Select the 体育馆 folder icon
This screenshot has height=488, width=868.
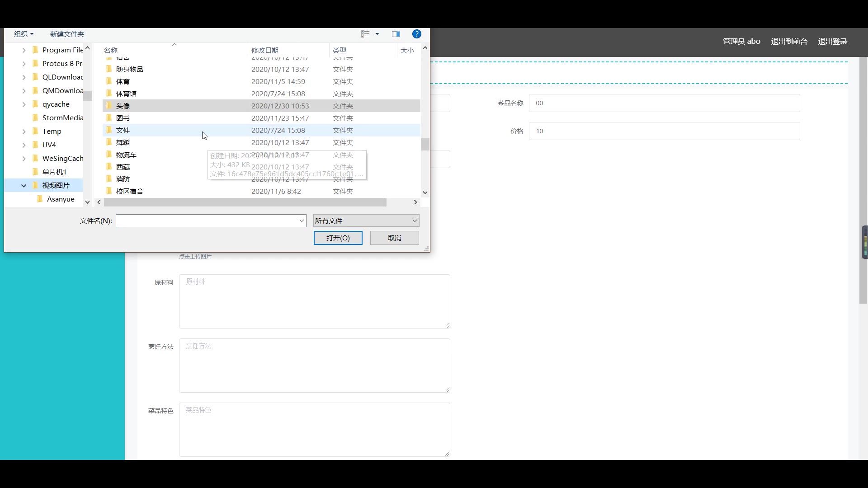(108, 94)
